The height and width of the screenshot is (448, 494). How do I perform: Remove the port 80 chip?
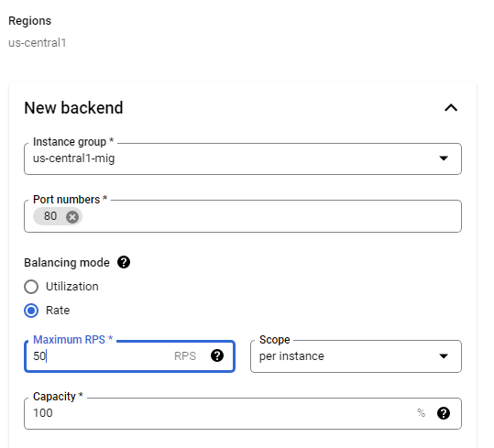tap(72, 216)
